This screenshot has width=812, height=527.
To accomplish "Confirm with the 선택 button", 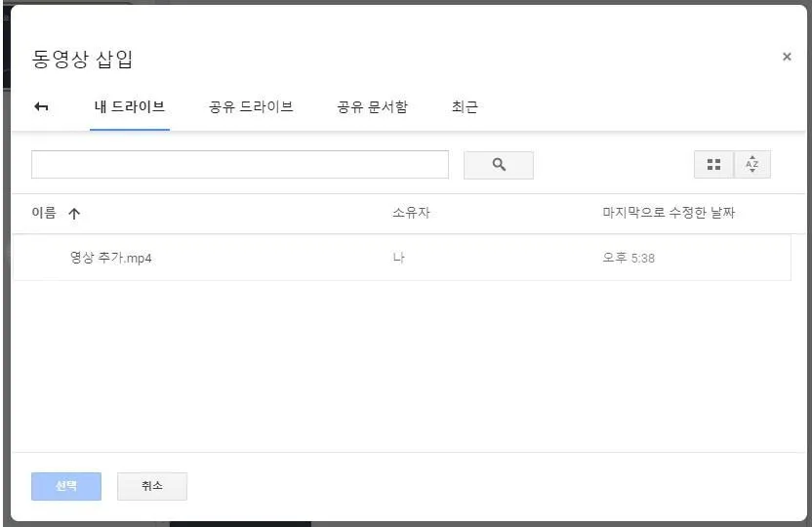I will pos(66,486).
